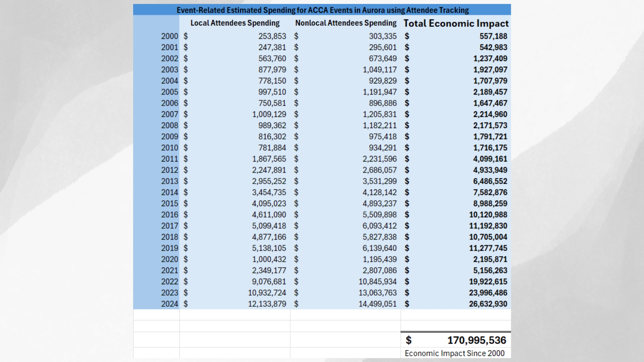Select the year 2005 row label

point(169,92)
